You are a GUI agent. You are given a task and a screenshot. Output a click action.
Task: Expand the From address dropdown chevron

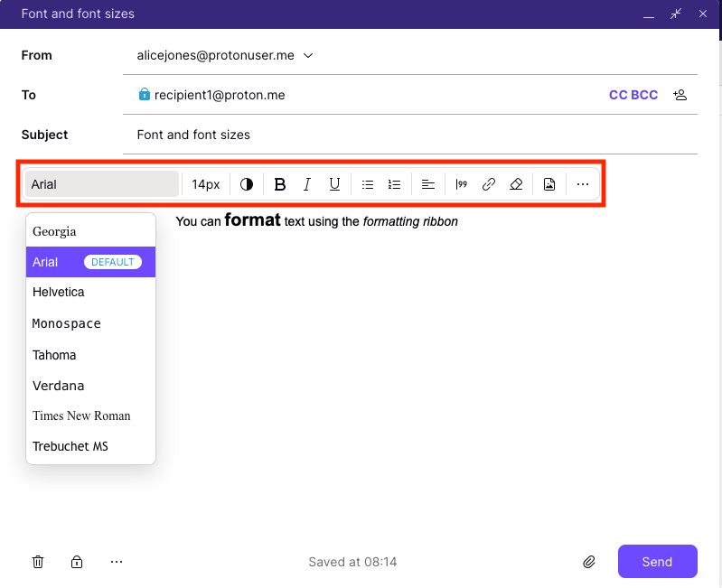pos(308,56)
